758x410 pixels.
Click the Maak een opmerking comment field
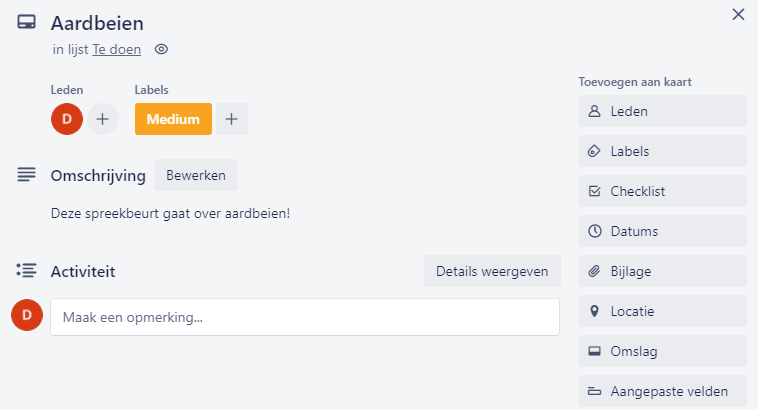click(x=305, y=317)
